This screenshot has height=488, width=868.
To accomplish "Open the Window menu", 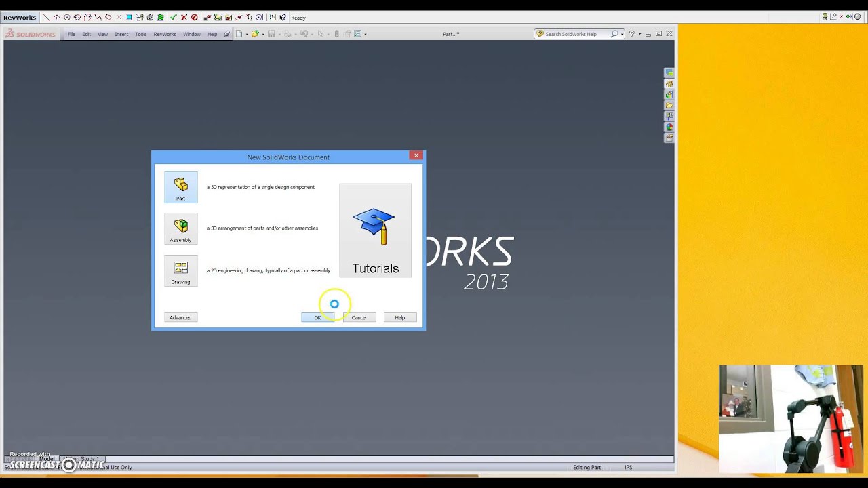I will 191,34.
